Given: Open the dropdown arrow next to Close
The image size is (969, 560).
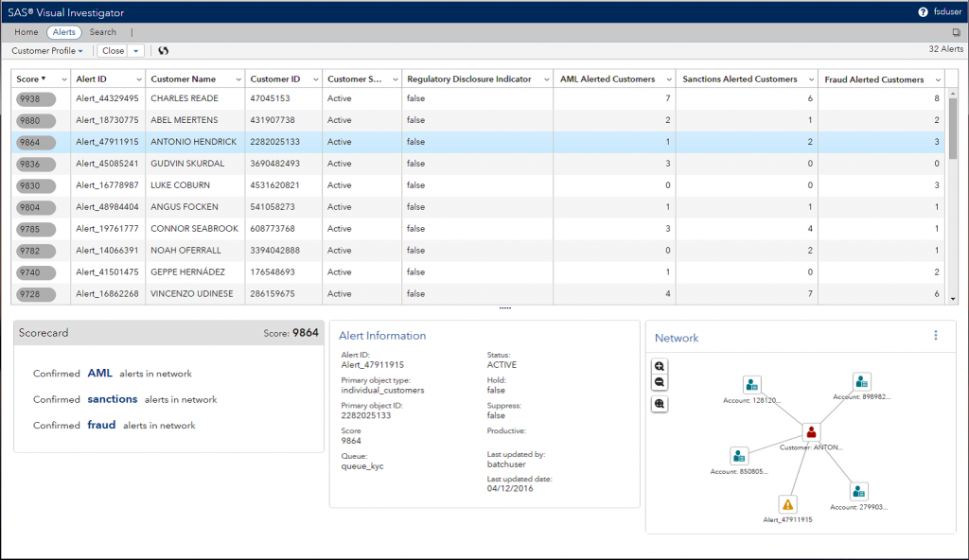Looking at the screenshot, I should pyautogui.click(x=137, y=51).
